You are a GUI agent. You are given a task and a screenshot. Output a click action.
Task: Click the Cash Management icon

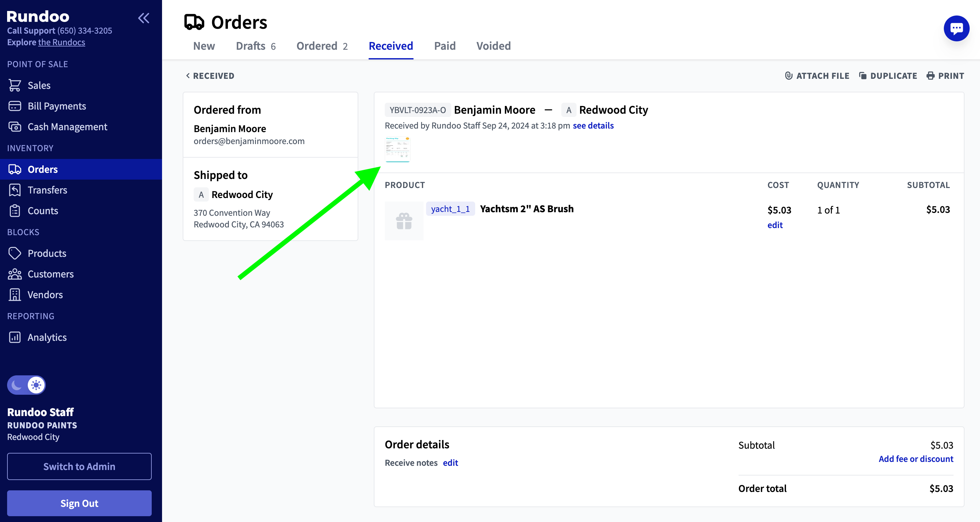pyautogui.click(x=15, y=126)
